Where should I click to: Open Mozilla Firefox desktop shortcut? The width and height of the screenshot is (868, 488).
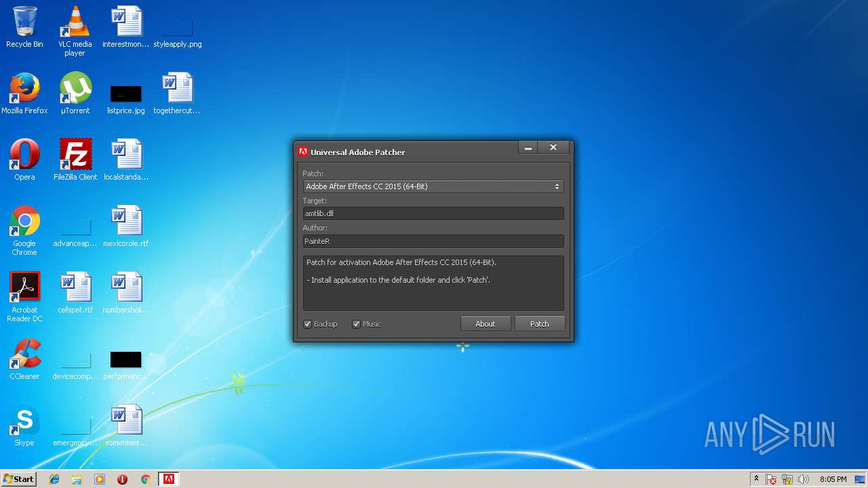click(x=24, y=94)
